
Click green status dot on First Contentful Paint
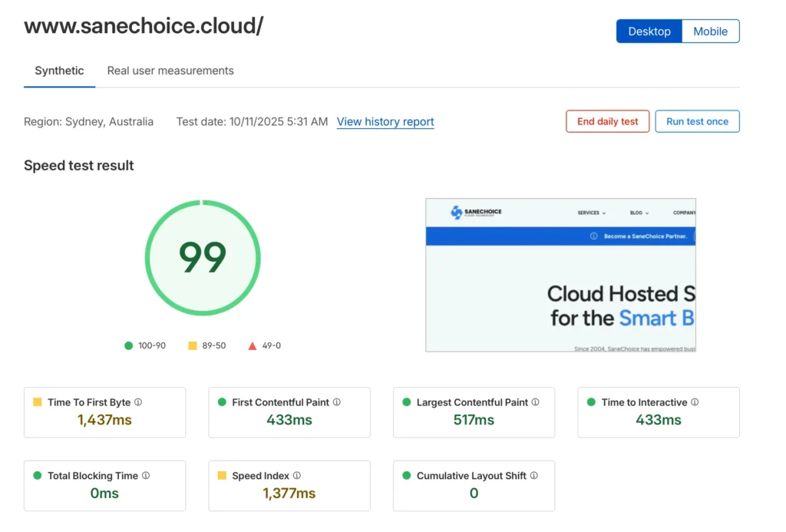click(x=222, y=402)
